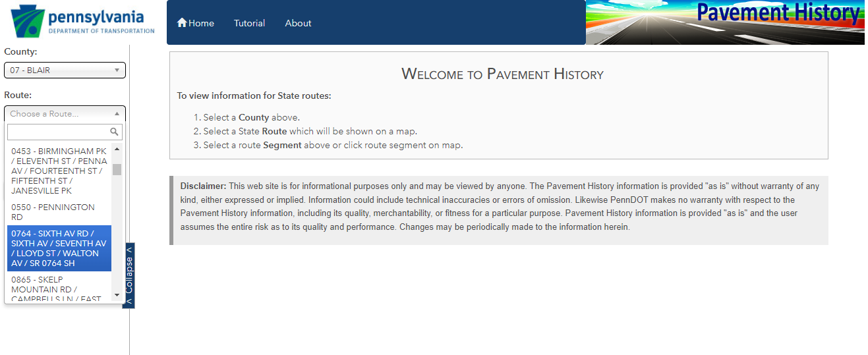
Task: Open the County dropdown arrow
Action: pos(117,70)
